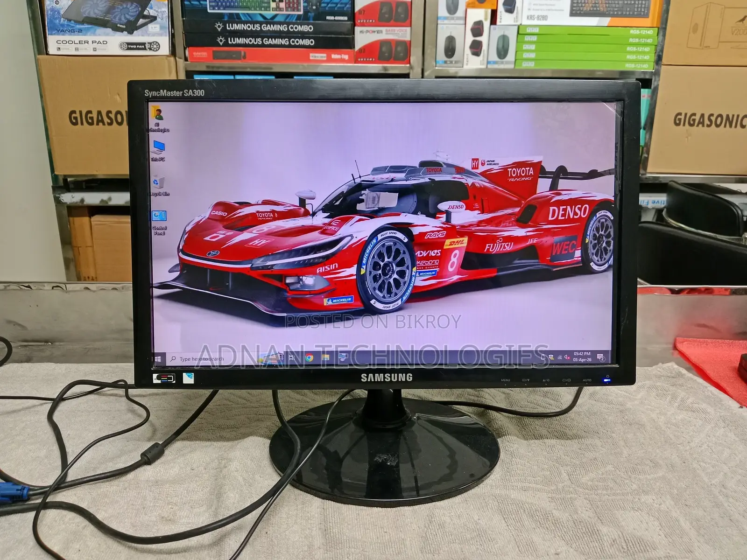Open the computer-monitor app pinned after File Explorer

[342, 357]
